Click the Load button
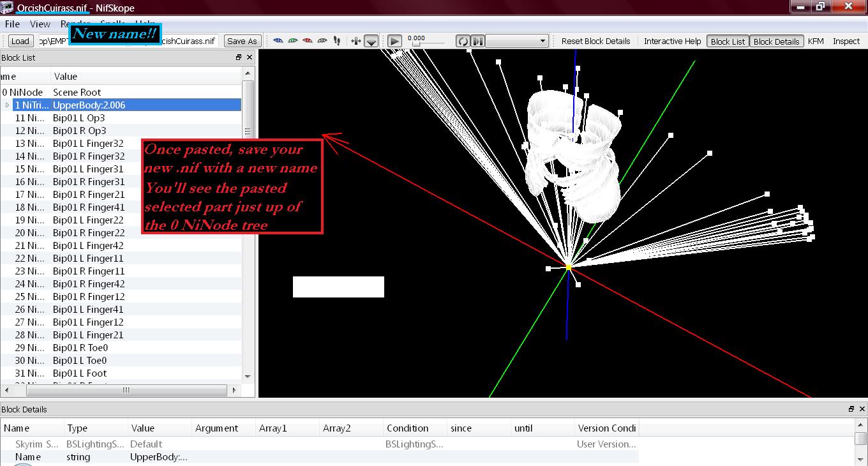 (x=20, y=41)
